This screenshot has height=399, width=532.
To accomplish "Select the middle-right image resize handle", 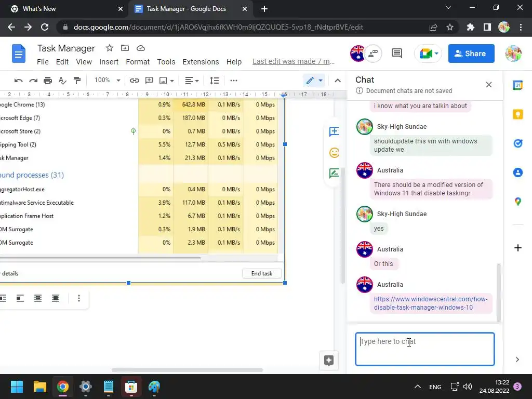I will pos(285,144).
